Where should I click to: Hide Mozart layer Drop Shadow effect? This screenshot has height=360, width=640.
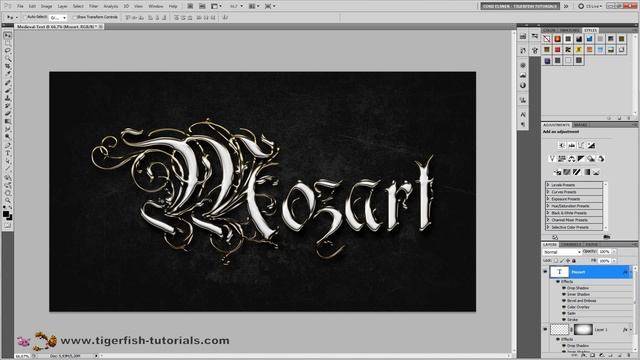click(564, 288)
